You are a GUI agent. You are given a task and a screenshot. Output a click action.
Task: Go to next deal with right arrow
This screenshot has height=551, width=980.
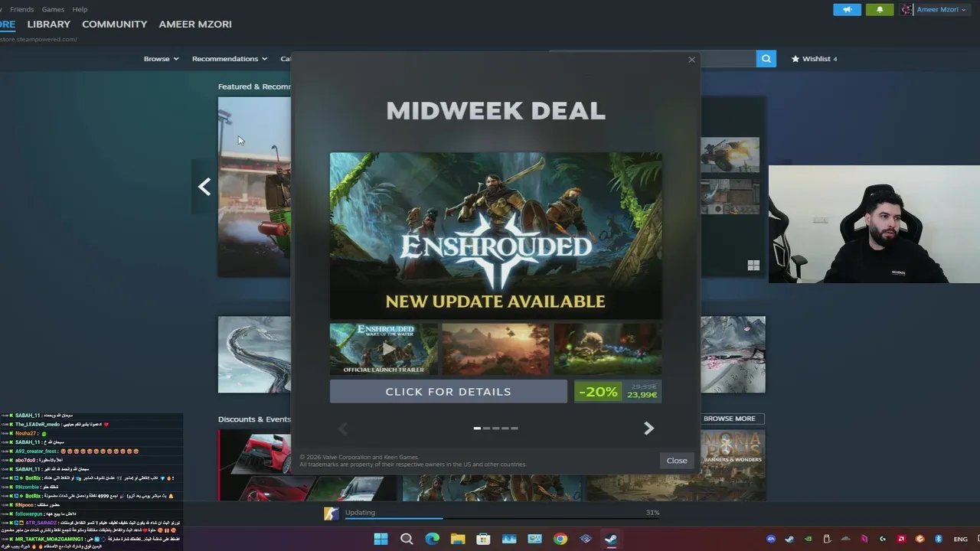(x=648, y=429)
